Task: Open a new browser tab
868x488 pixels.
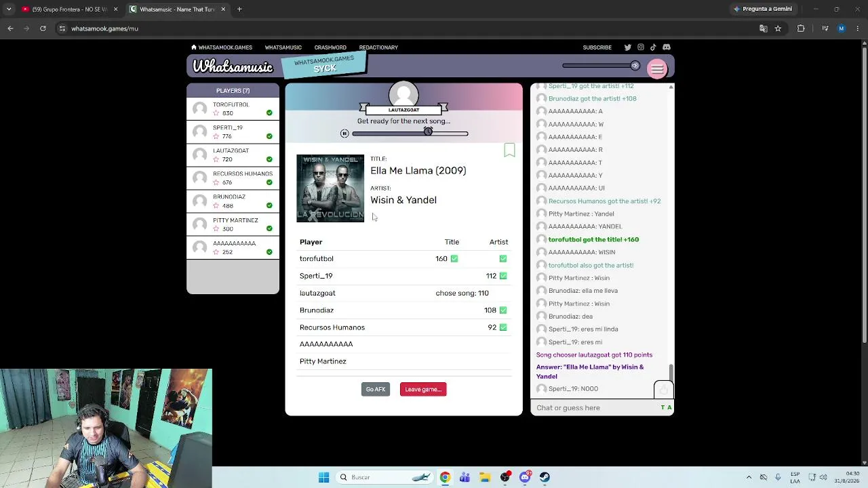Action: [239, 9]
